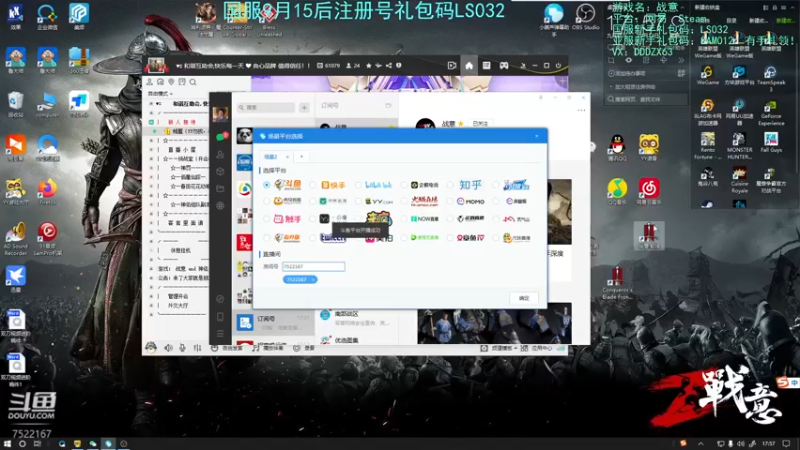Image resolution: width=800 pixels, height=450 pixels.
Task: Open the management meeting channel in YY list
Action: [179, 296]
